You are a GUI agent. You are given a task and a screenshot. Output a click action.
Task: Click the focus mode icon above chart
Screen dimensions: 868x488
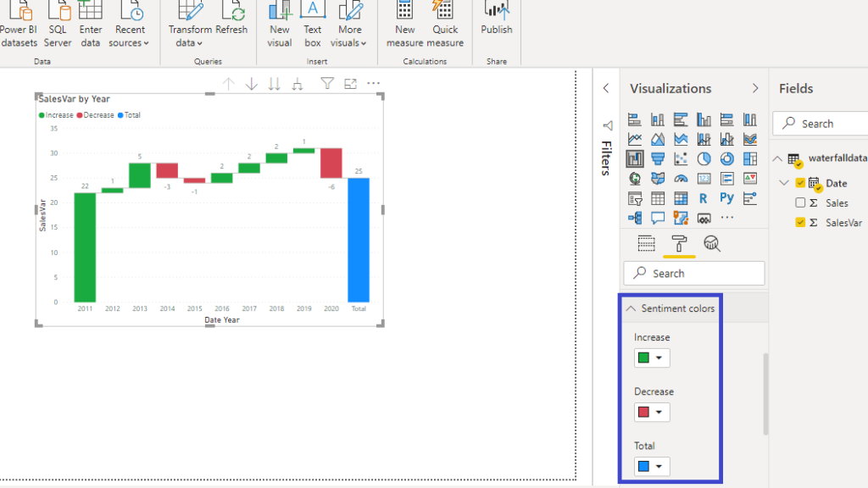(350, 84)
